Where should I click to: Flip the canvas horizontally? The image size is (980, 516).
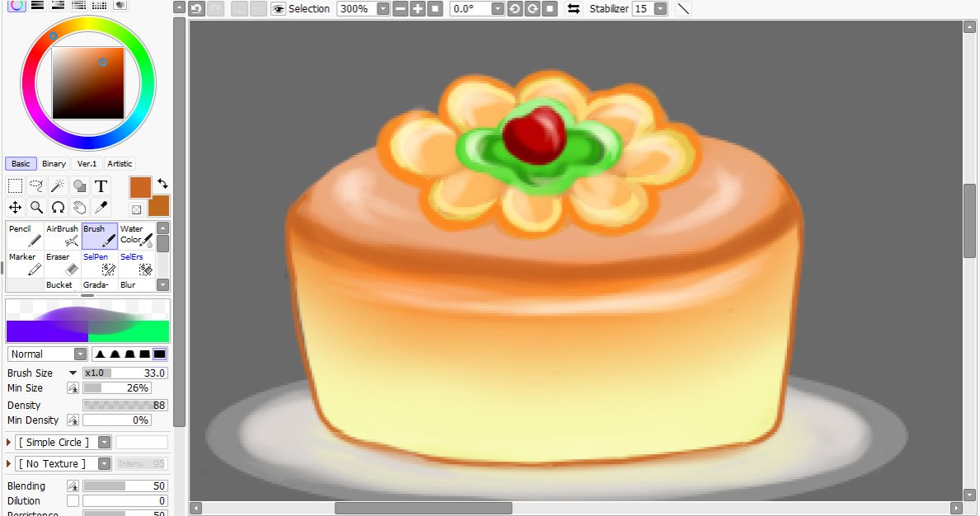point(573,9)
